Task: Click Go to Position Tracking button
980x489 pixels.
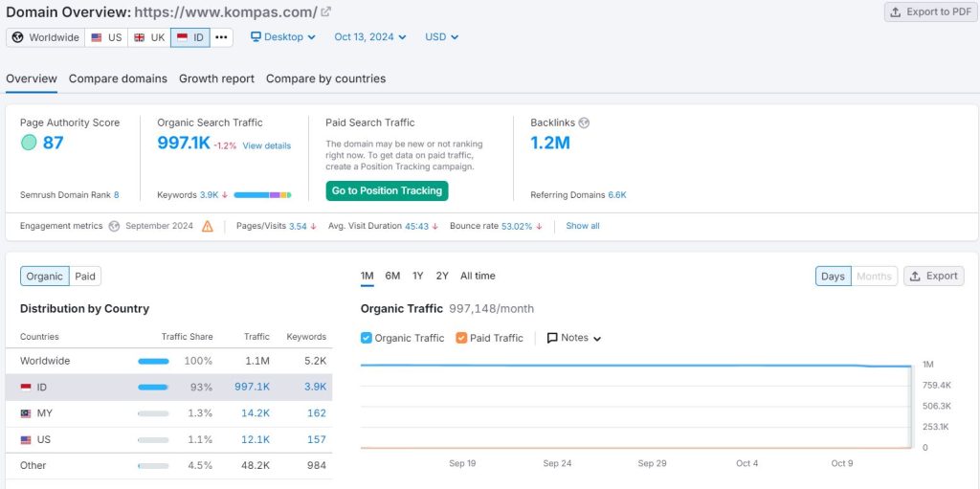Action: coord(387,190)
